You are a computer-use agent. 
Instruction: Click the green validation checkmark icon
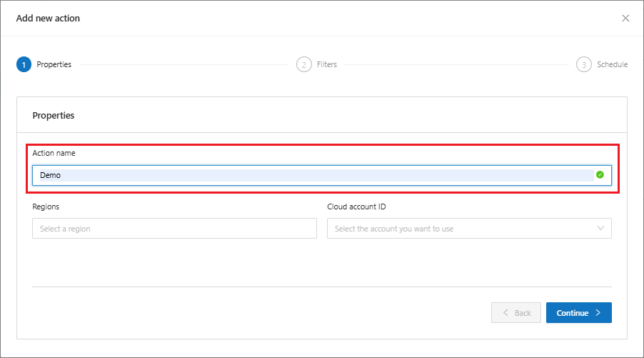coord(600,174)
